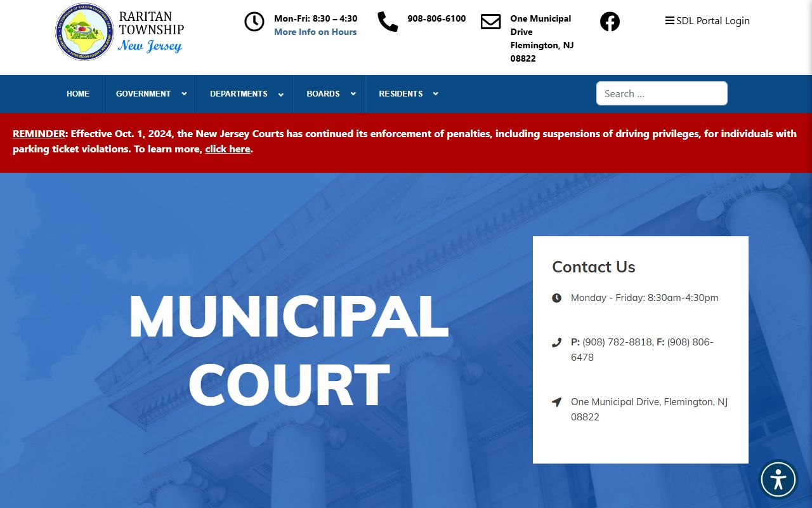Click the Monday - Friday: 8:30am-4:30pm text

coord(645,298)
